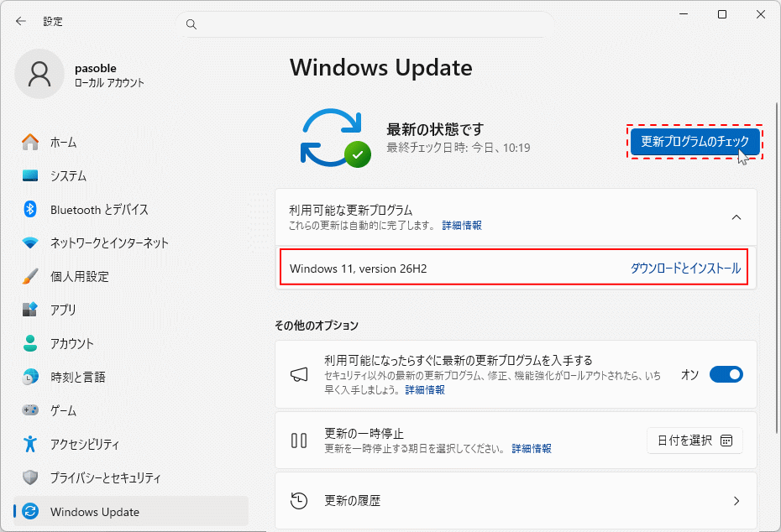This screenshot has width=781, height=532.
Task: Click the search magnifier icon
Action: coord(191,23)
